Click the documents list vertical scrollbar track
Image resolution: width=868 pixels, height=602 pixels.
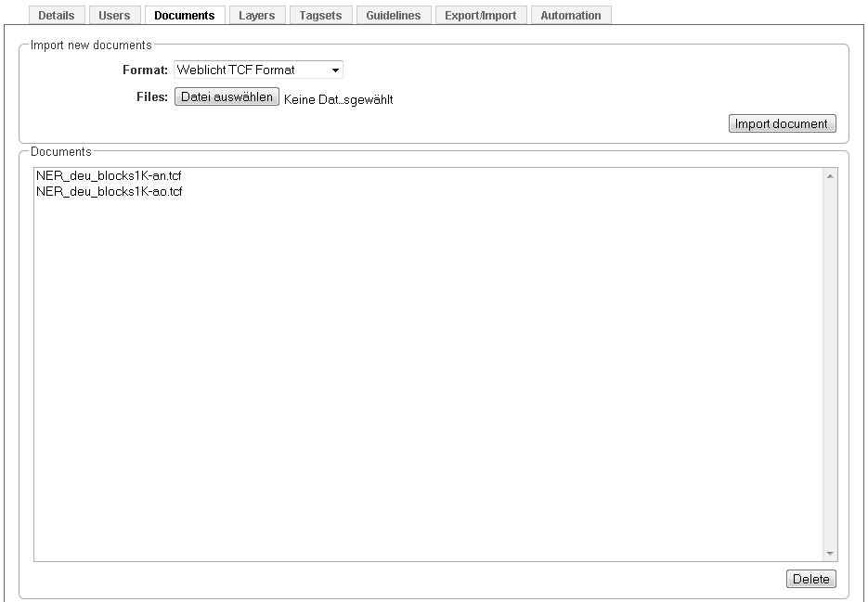pos(830,371)
